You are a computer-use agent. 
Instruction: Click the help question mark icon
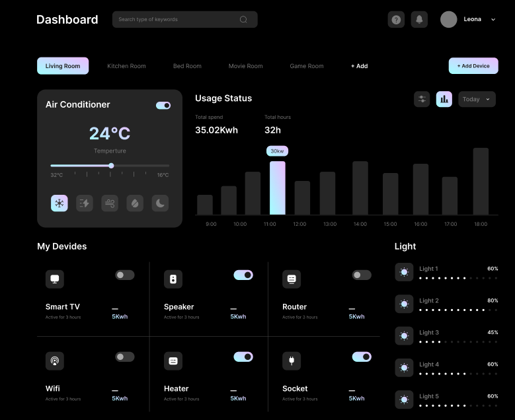[x=396, y=20]
